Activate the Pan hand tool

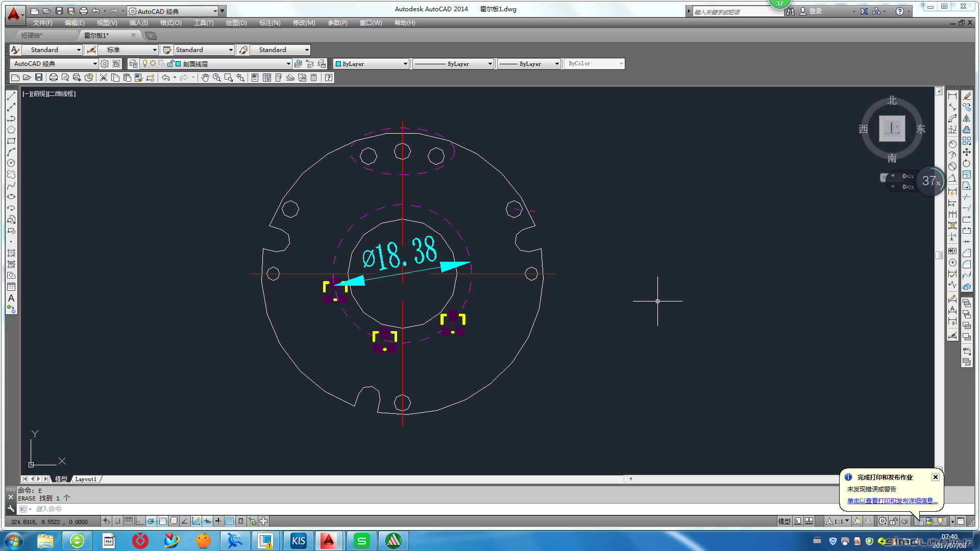pyautogui.click(x=205, y=78)
